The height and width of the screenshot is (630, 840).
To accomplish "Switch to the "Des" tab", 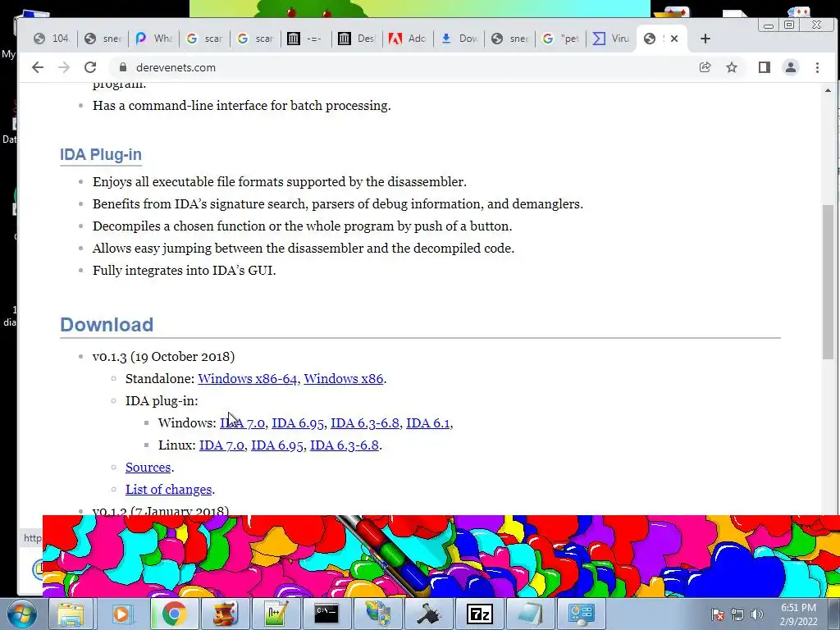I will click(358, 39).
